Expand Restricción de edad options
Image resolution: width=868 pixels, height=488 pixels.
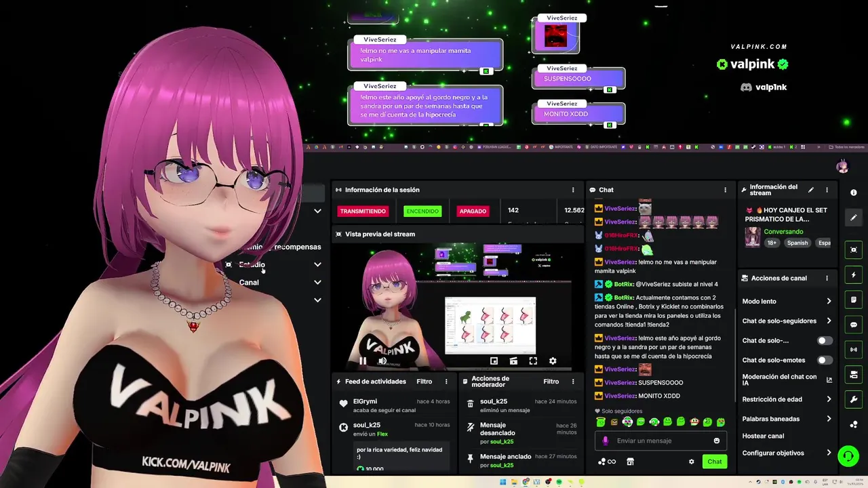[829, 399]
